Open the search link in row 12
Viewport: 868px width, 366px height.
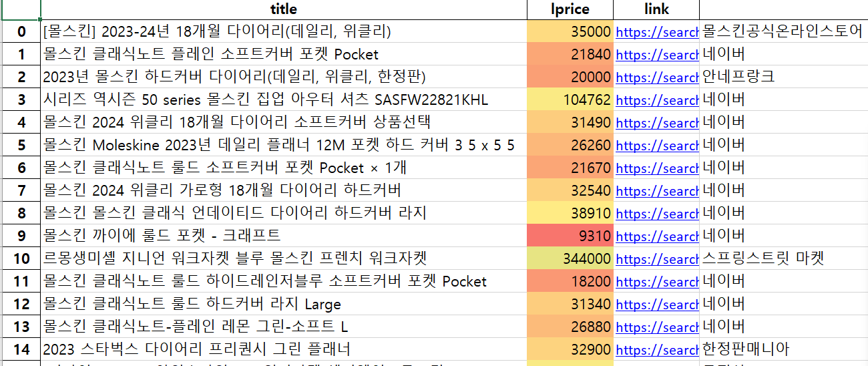657,304
